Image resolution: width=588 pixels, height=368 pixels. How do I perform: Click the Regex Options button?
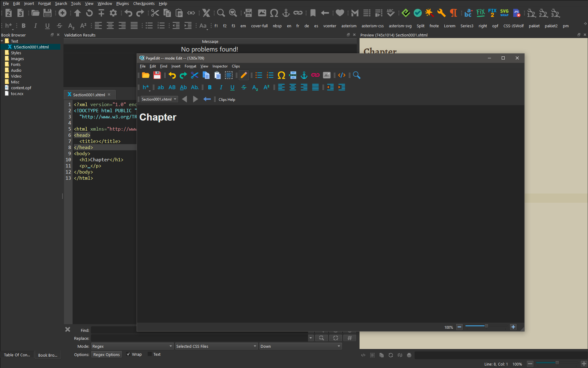click(106, 355)
